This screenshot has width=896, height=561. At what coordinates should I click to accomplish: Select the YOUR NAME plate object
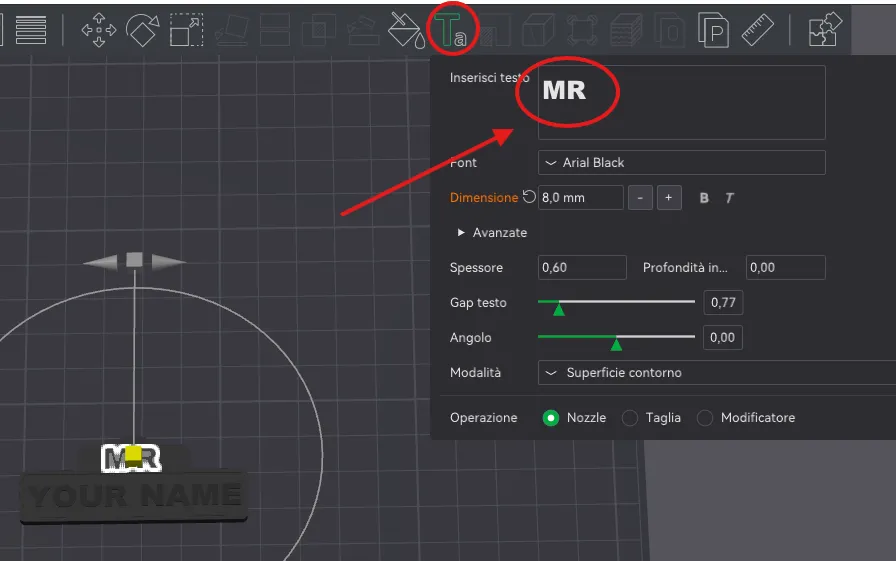[x=135, y=496]
